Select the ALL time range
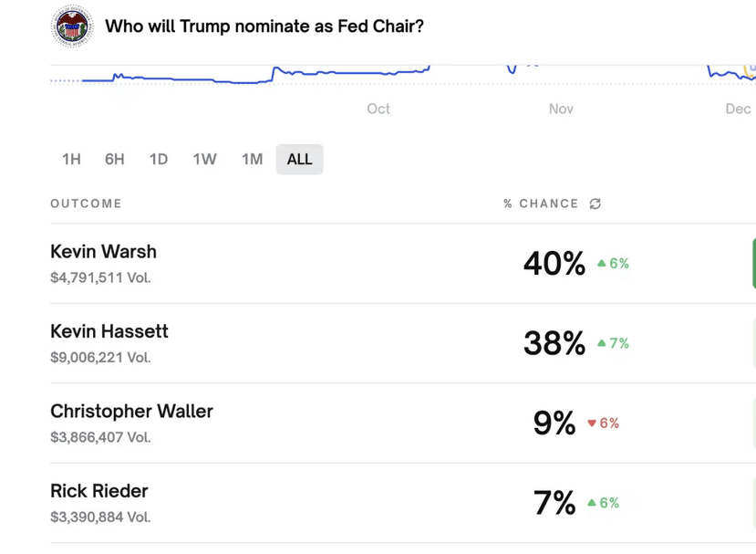This screenshot has height=554, width=756. 299,160
